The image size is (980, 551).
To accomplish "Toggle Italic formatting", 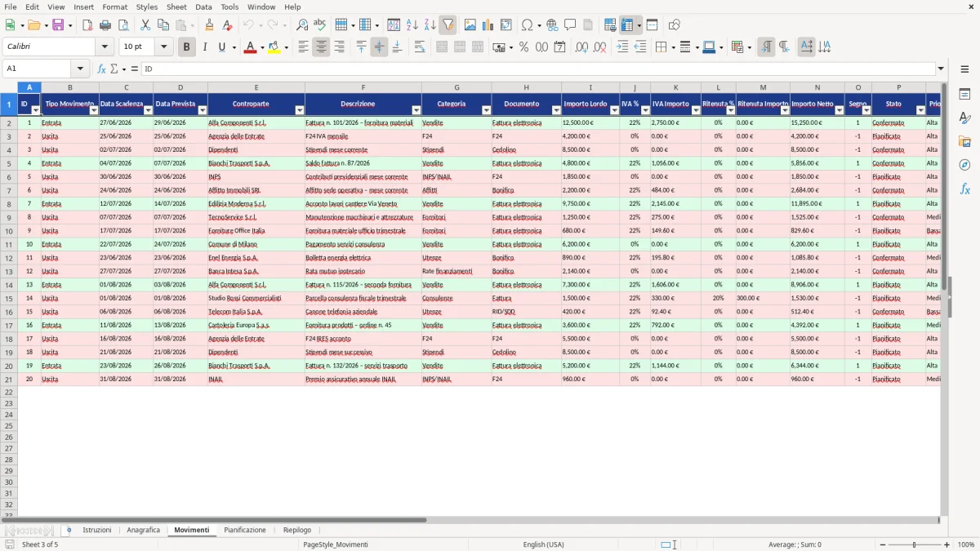I will [204, 47].
